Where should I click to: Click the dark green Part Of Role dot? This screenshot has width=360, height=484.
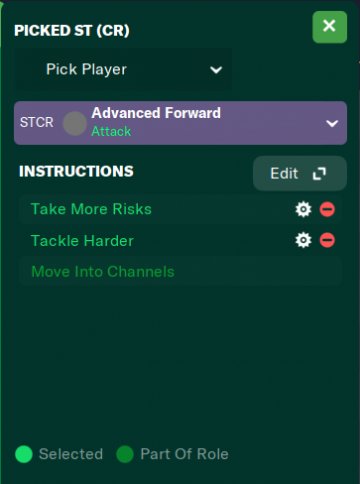(x=125, y=454)
